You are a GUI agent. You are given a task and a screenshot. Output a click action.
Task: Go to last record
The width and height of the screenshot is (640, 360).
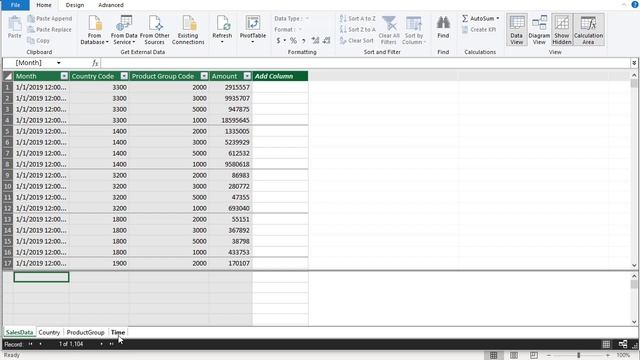pyautogui.click(x=111, y=344)
